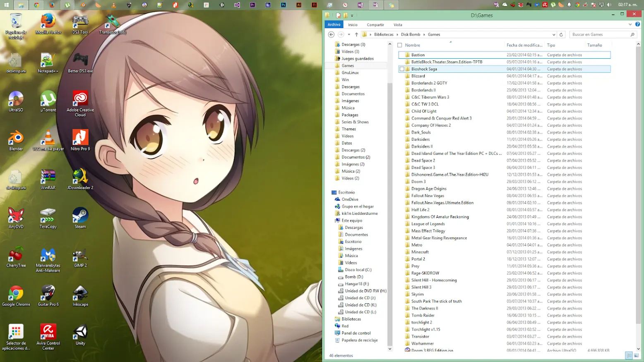The width and height of the screenshot is (644, 362).
Task: Open JDownloader 2 icon
Action: 80,179
